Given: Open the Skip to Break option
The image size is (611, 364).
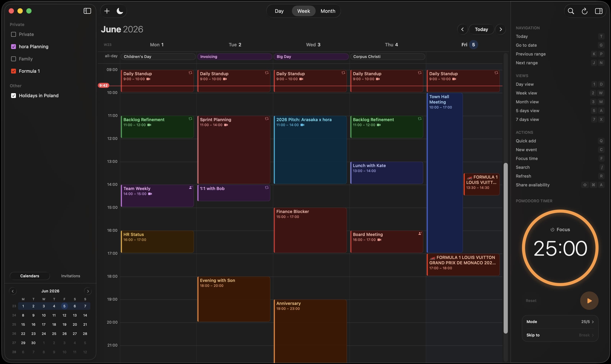Looking at the screenshot, I should (560, 335).
